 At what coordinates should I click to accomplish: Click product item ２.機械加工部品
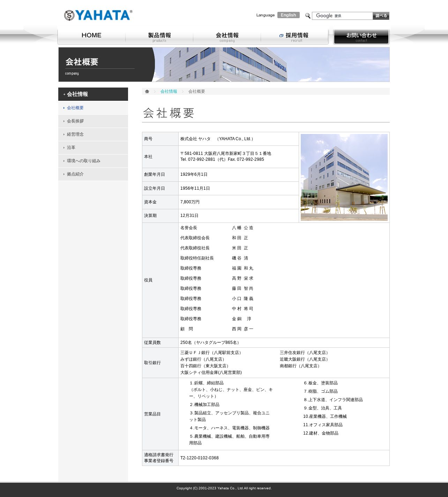pyautogui.click(x=204, y=405)
